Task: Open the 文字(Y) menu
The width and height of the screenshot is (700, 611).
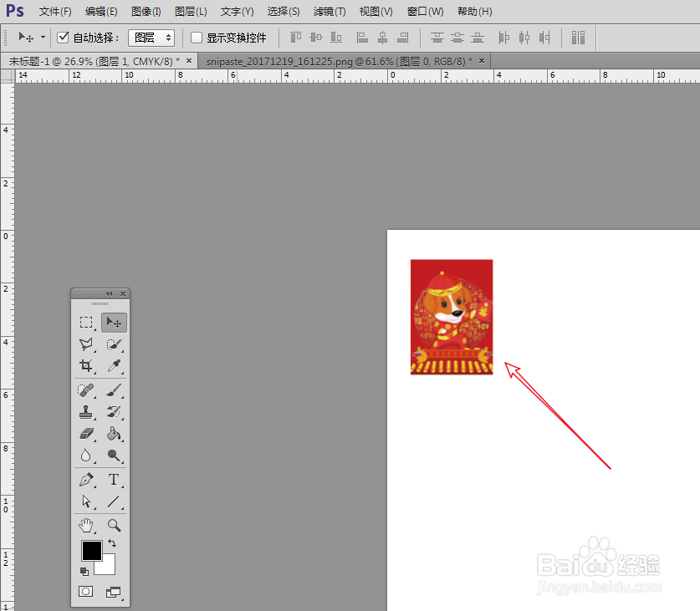Action: tap(237, 12)
